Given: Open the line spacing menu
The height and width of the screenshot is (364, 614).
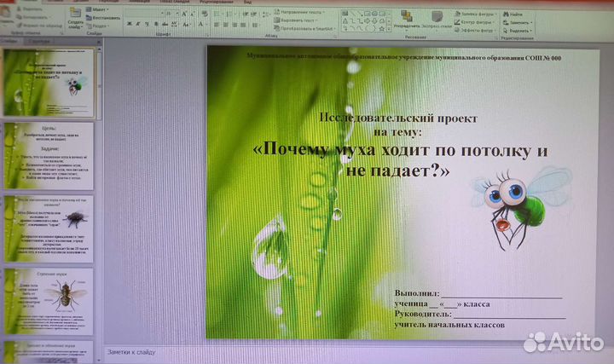Looking at the screenshot, I should click(266, 14).
